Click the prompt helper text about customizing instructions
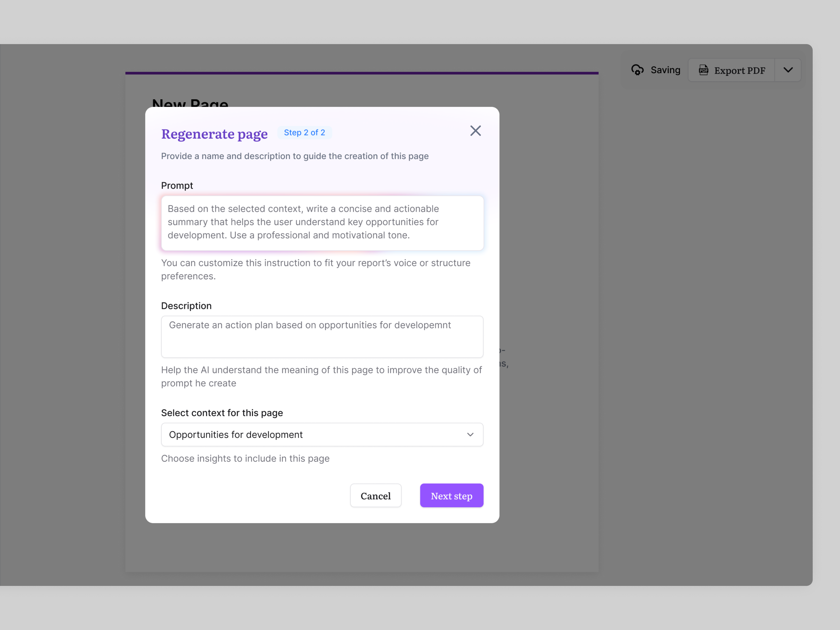The image size is (840, 630). pos(315,269)
